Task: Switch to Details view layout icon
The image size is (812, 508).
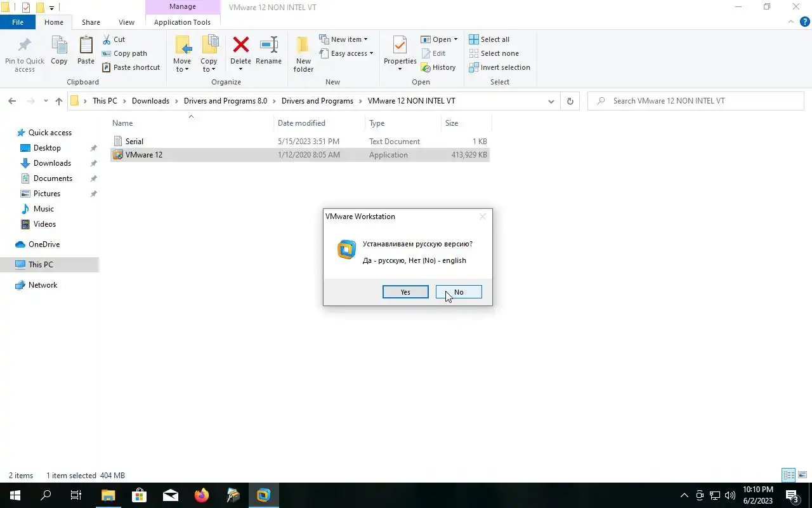Action: coord(789,475)
